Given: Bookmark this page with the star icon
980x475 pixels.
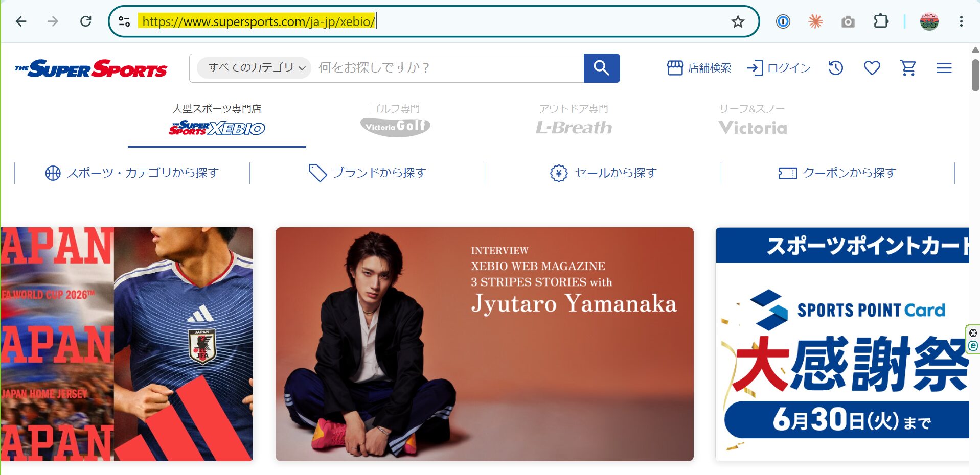Looking at the screenshot, I should click(738, 21).
